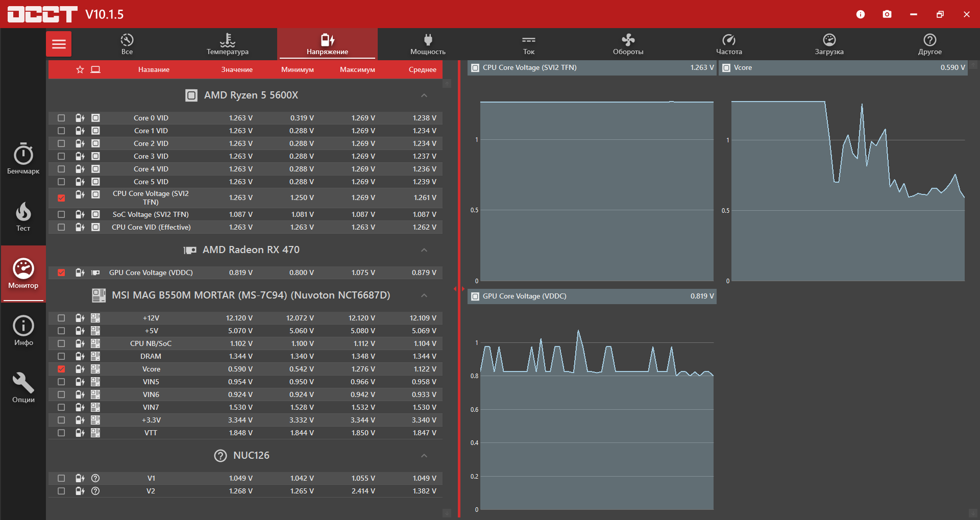The image size is (980, 520).
Task: Open the Тест flame section
Action: pos(23,216)
